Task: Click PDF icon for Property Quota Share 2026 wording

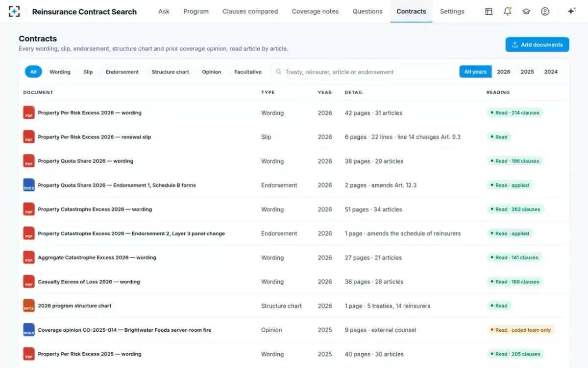Action: click(x=29, y=161)
